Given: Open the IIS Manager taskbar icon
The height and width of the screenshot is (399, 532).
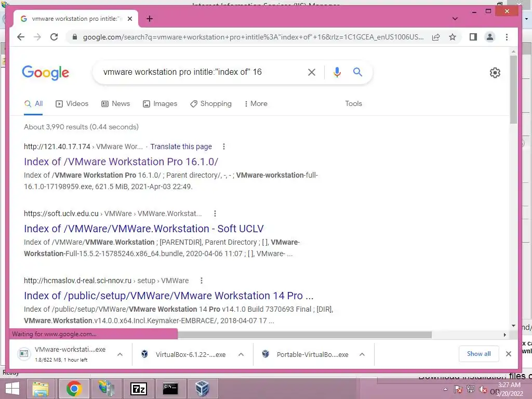Looking at the screenshot, I should 107,389.
